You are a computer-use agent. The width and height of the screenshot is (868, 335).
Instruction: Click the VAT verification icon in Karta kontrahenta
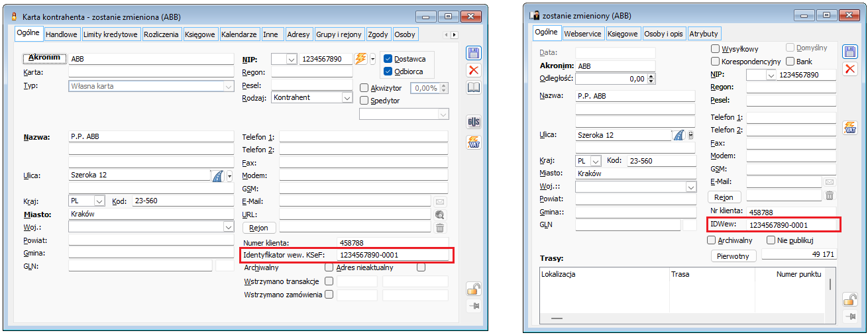(474, 142)
